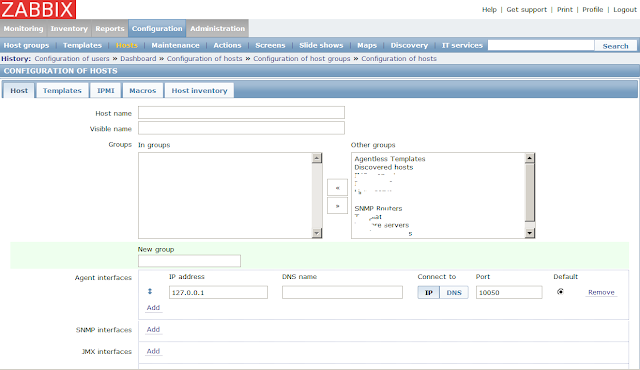Open the Profile link
This screenshot has height=370, width=640.
click(593, 9)
